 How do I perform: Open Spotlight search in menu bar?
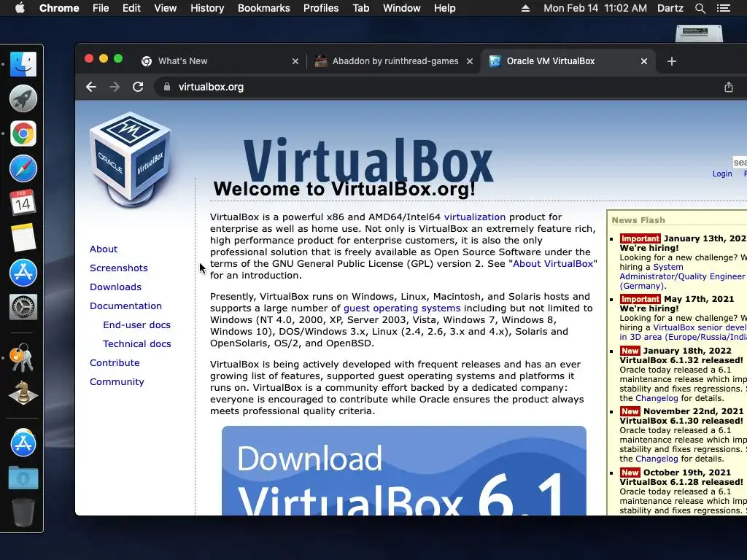[x=700, y=8]
